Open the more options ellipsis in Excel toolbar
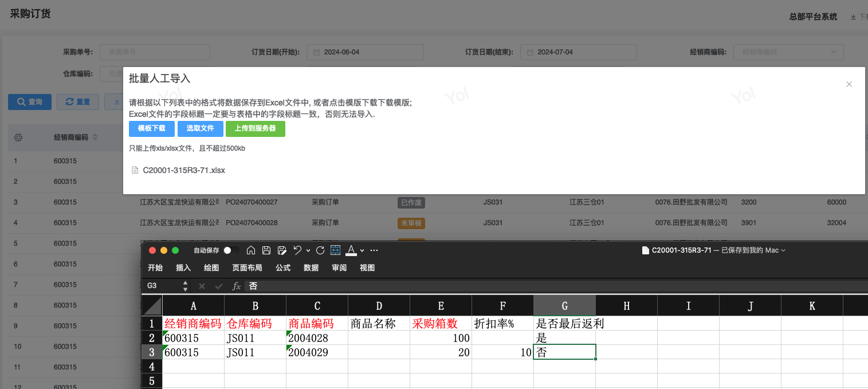This screenshot has height=389, width=868. pos(374,250)
